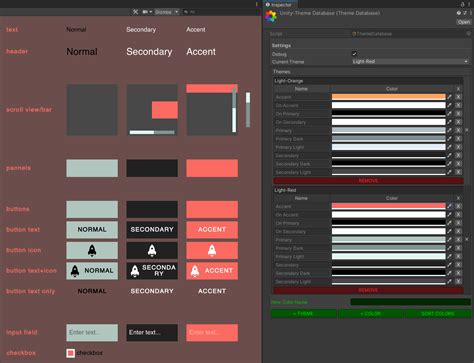Use eyedropper for Secondary Light in Light-Orange
474x363 pixels.
click(x=450, y=172)
